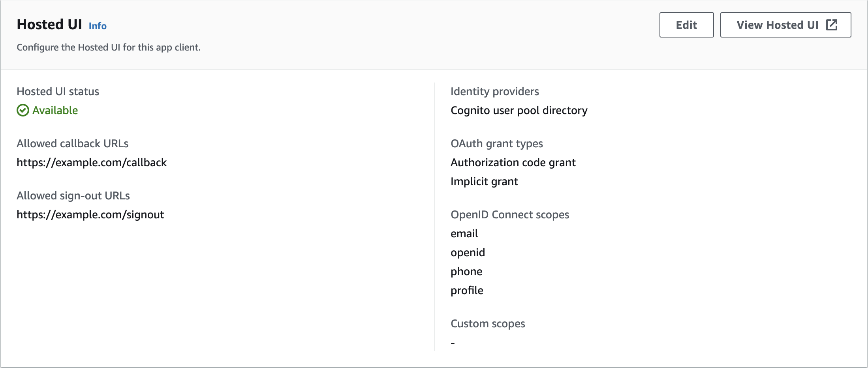Open the Info link beside Hosted UI
868x368 pixels.
[98, 26]
